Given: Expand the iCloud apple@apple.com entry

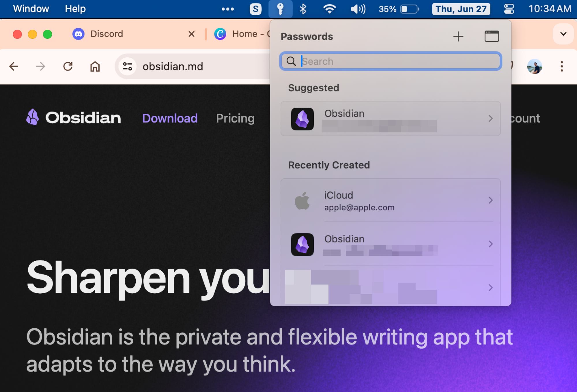Looking at the screenshot, I should (x=390, y=200).
